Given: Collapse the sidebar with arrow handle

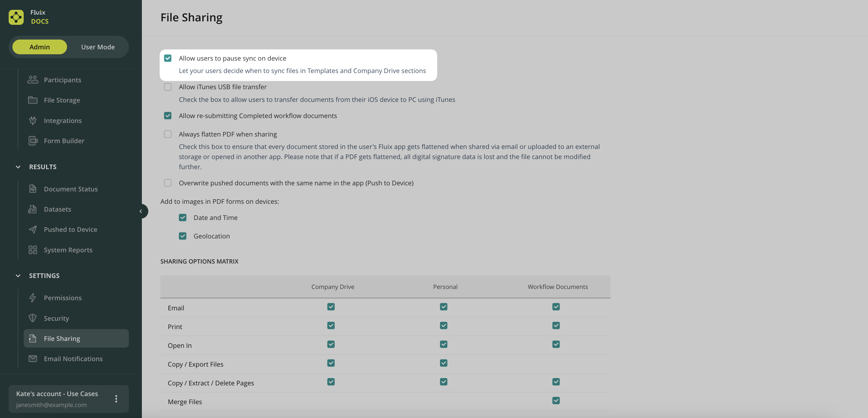Looking at the screenshot, I should click(x=141, y=211).
